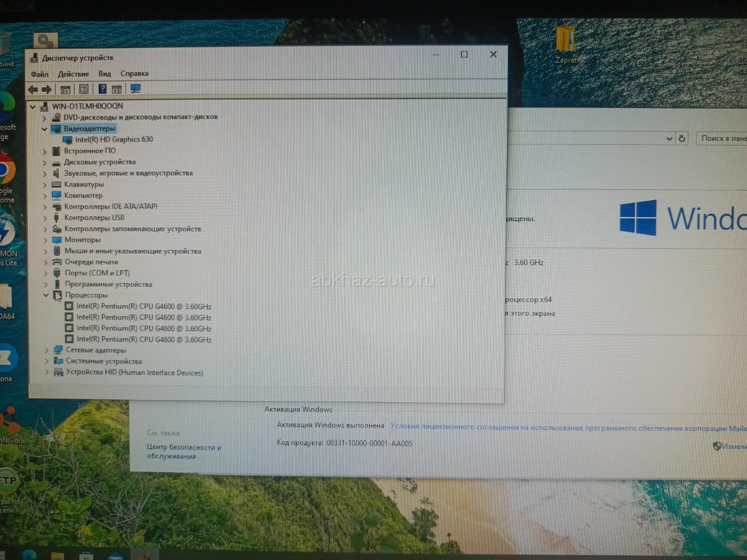This screenshot has height=560, width=747.
Task: Click the Back arrow in toolbar
Action: [33, 90]
